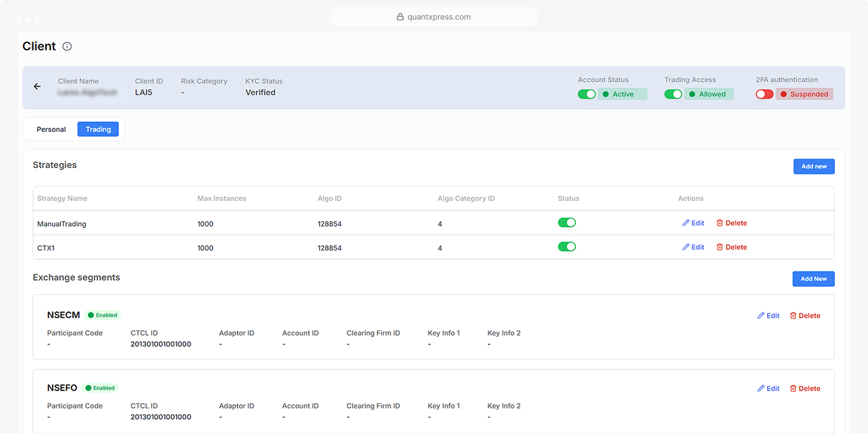Click the quantxpress.com address bar
Viewport: 868px width, 434px height.
(434, 17)
